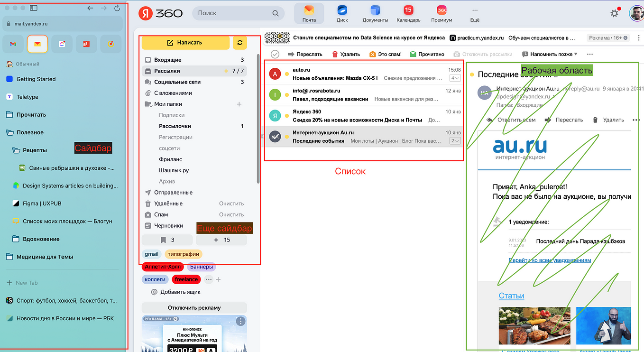
Task: Click Добавить ящик
Action: [x=175, y=292]
